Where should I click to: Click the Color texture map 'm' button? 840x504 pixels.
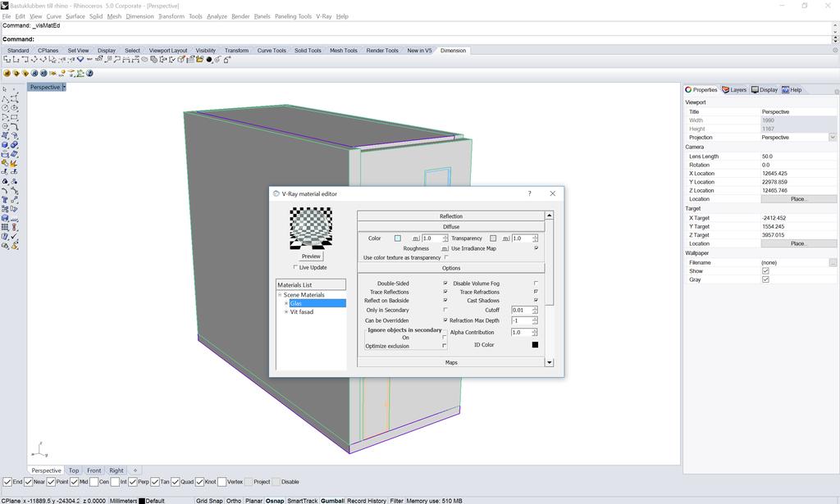416,238
